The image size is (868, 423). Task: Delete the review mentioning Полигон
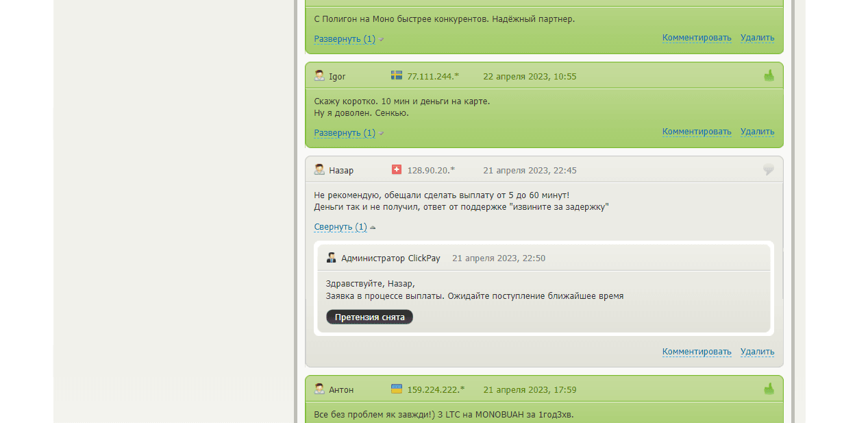coord(757,38)
